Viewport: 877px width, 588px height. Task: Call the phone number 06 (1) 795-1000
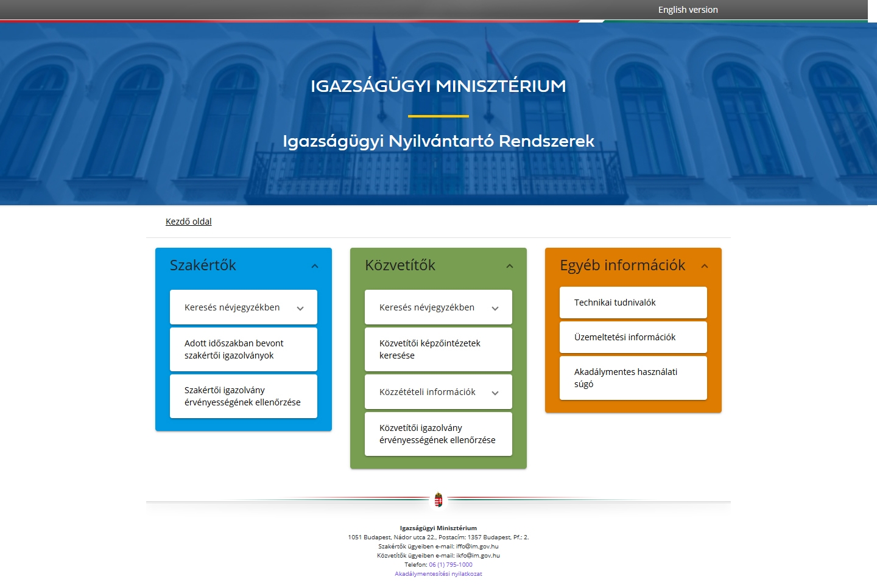click(x=451, y=565)
